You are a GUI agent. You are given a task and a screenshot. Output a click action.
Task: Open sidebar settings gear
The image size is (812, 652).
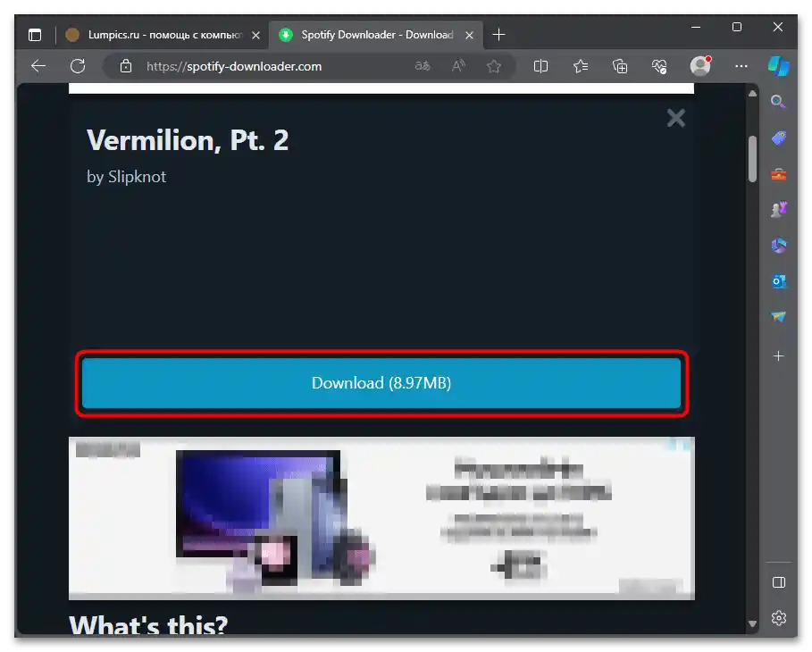pyautogui.click(x=778, y=618)
